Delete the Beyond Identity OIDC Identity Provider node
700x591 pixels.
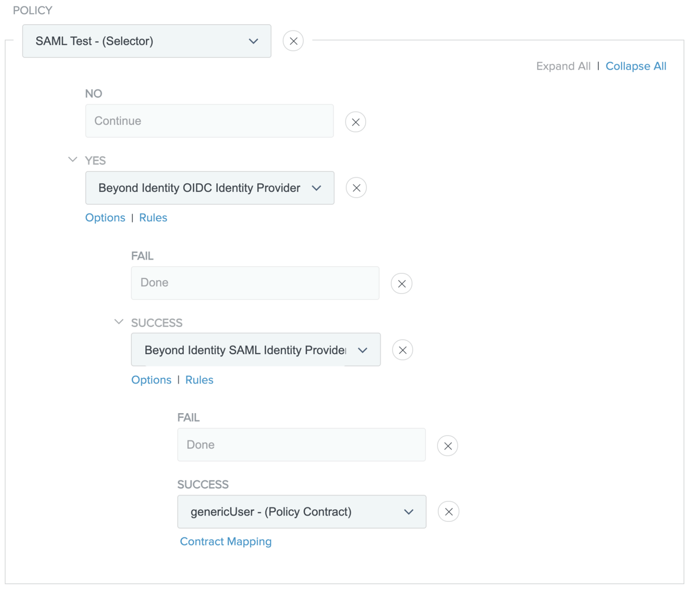(356, 188)
